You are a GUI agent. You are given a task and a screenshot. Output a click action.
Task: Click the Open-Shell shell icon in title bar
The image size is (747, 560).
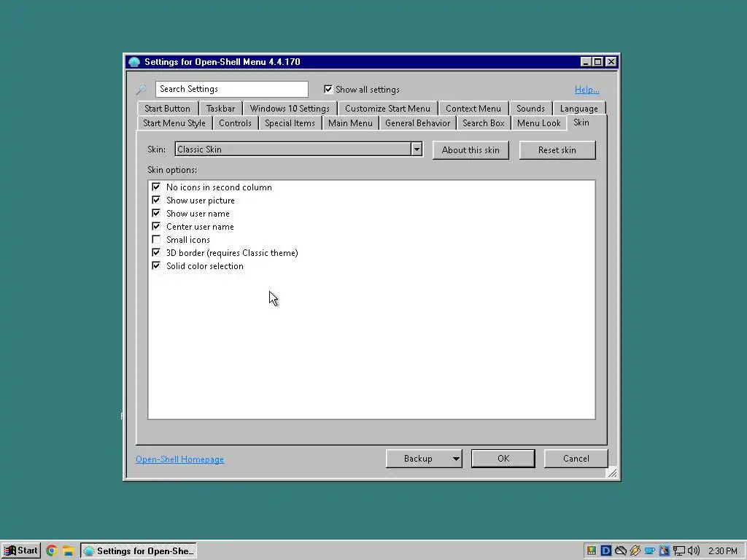pyautogui.click(x=135, y=62)
